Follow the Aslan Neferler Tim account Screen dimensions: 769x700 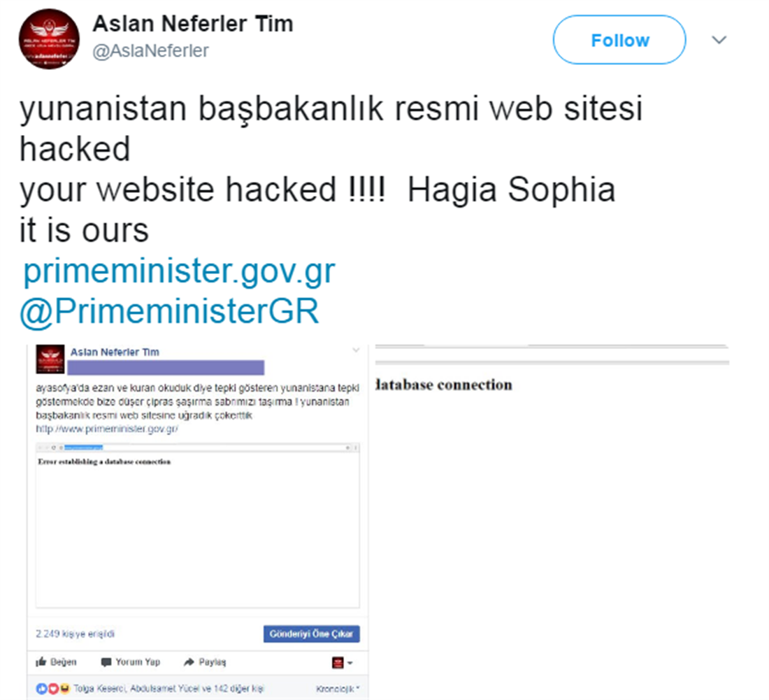[619, 40]
